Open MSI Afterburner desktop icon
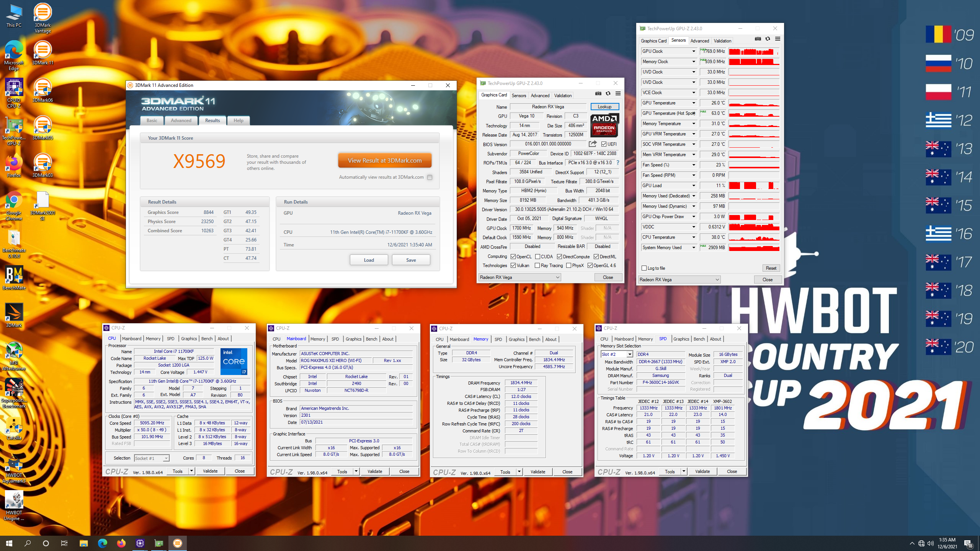Image resolution: width=980 pixels, height=551 pixels. (14, 355)
